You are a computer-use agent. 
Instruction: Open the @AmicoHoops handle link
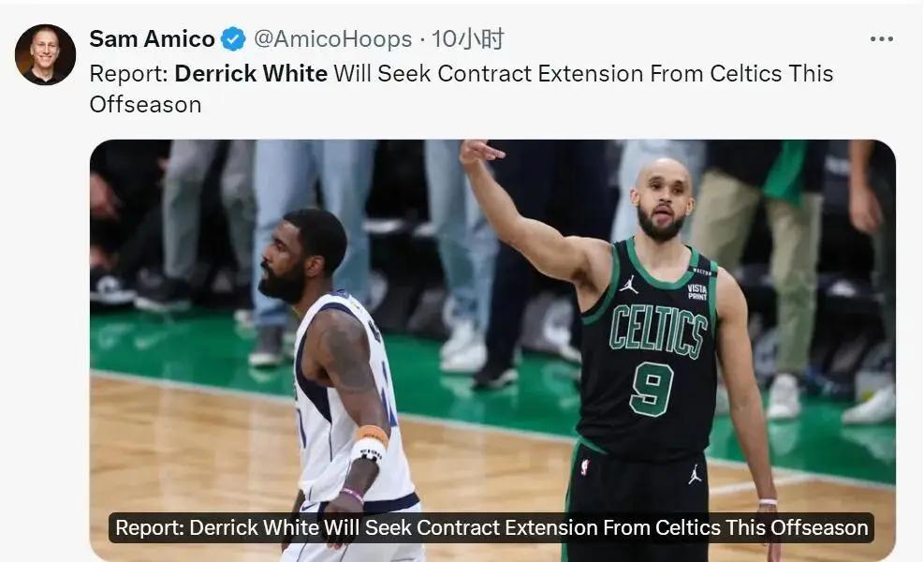tap(333, 39)
